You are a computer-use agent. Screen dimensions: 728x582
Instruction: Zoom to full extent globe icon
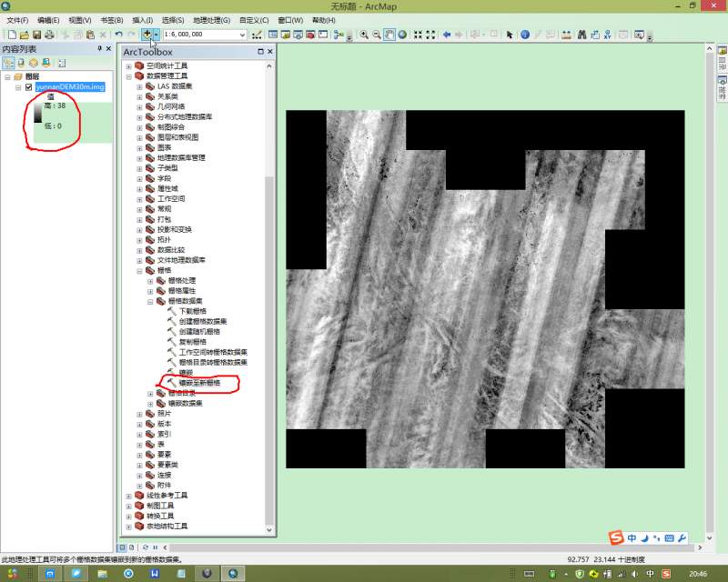coord(402,35)
